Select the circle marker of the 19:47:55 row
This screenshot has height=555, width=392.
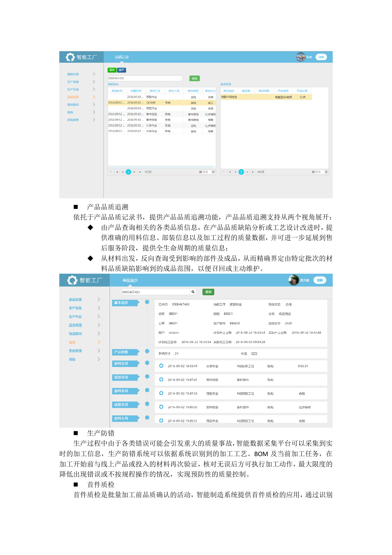click(x=161, y=393)
